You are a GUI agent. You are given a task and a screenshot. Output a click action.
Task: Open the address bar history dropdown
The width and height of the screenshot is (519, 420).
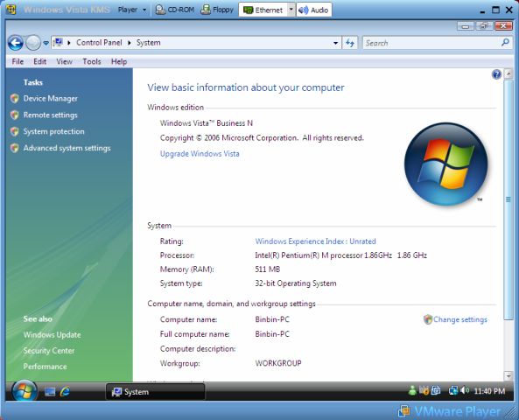pos(335,43)
